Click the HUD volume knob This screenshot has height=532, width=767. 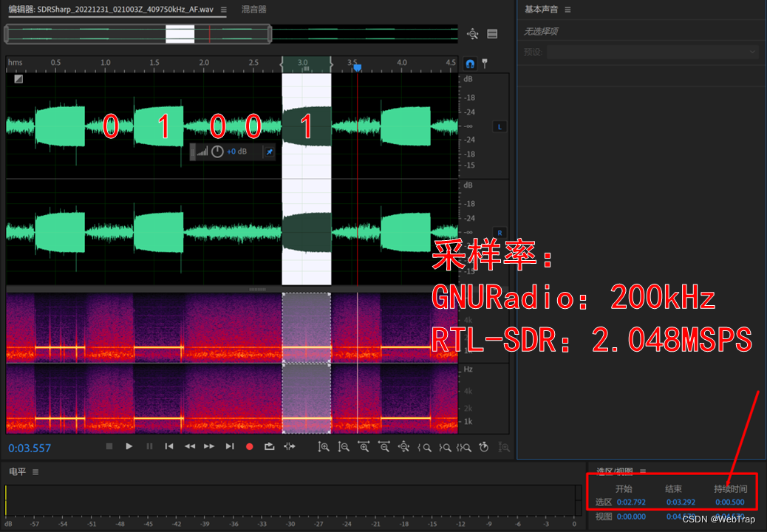(218, 151)
